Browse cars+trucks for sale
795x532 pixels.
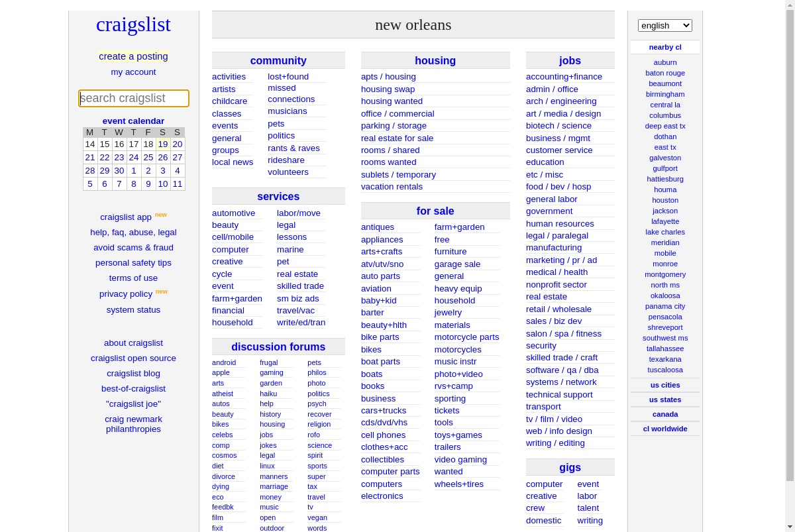tap(384, 411)
